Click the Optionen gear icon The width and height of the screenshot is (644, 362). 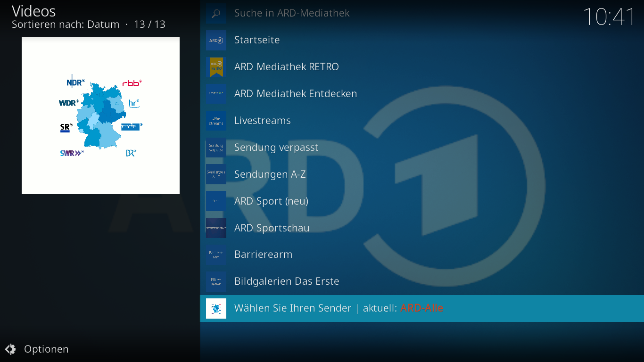10,349
